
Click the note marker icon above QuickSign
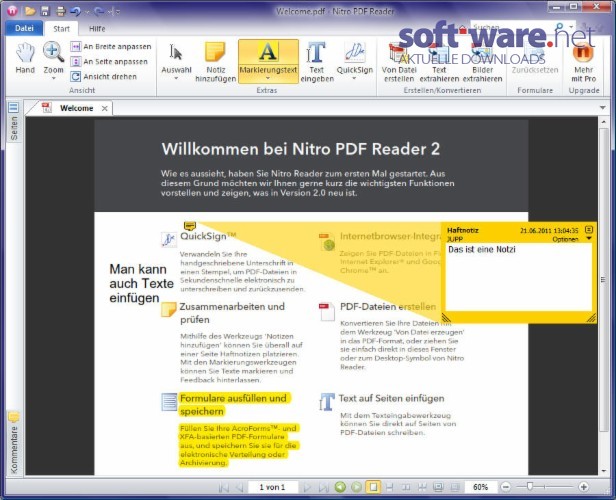[x=190, y=225]
